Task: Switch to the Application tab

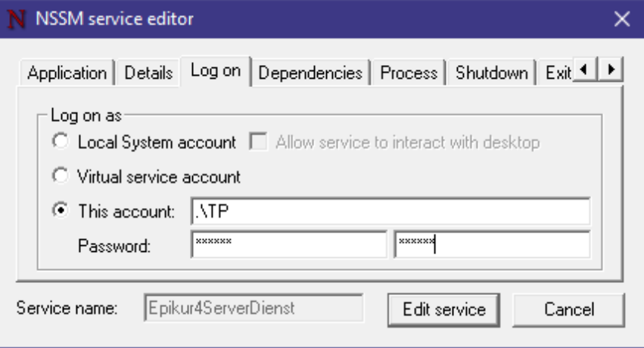Action: [67, 73]
